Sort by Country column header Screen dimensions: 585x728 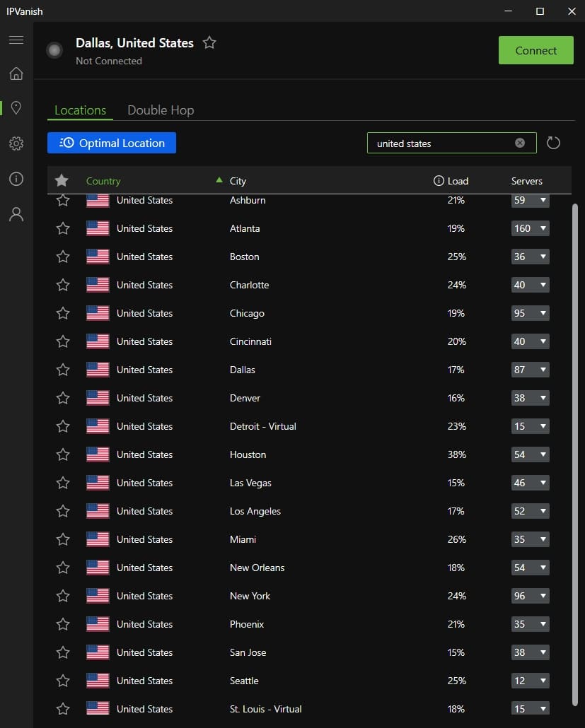click(x=103, y=181)
